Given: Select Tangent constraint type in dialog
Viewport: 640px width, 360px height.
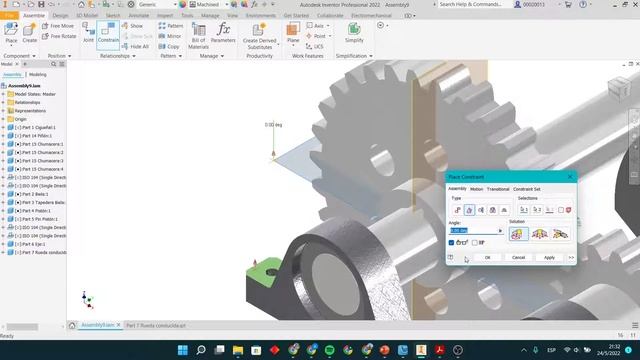Looking at the screenshot, I should (x=481, y=210).
